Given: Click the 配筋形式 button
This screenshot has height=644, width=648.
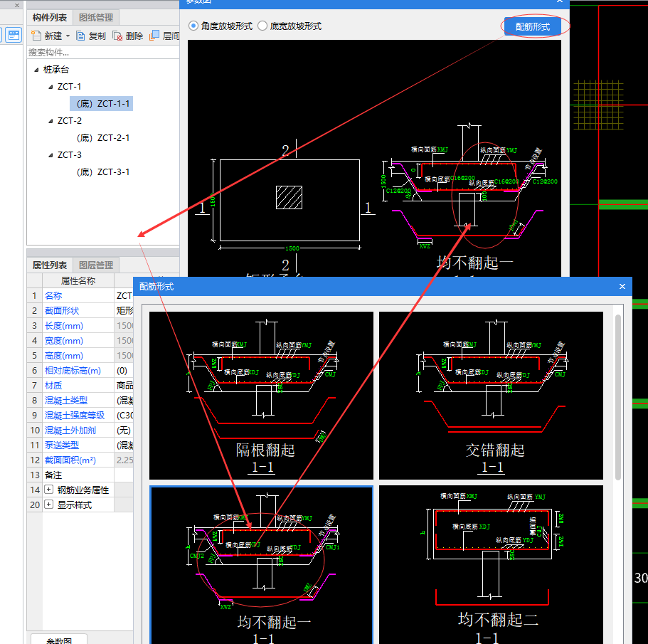Looking at the screenshot, I should (x=532, y=27).
